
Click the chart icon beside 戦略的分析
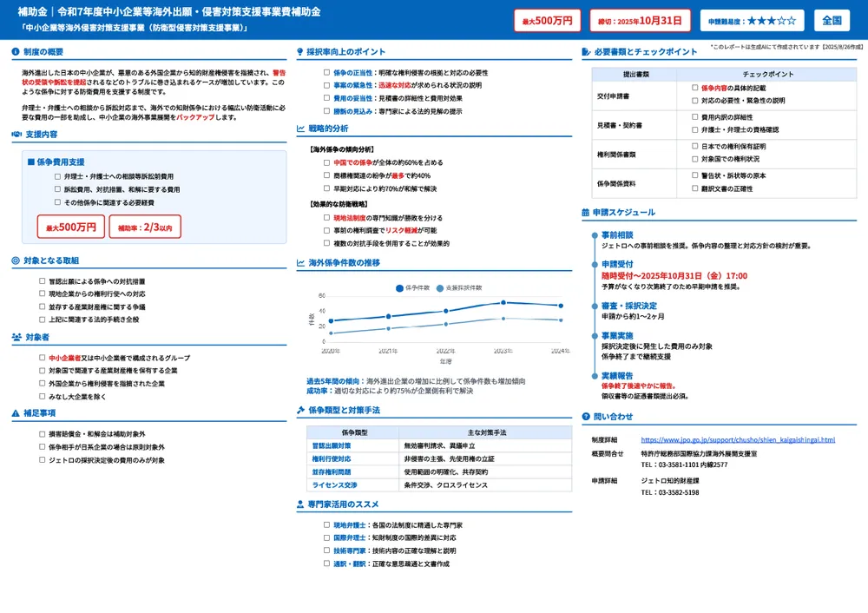300,129
